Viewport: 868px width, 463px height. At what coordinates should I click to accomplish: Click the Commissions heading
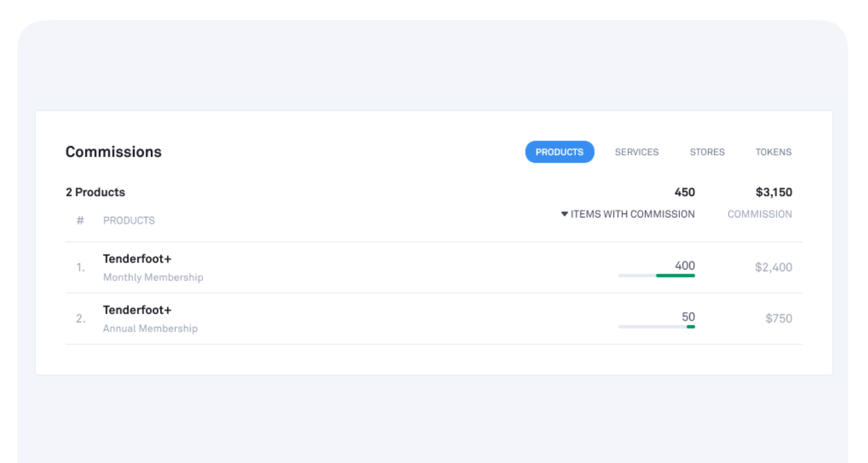pos(113,152)
